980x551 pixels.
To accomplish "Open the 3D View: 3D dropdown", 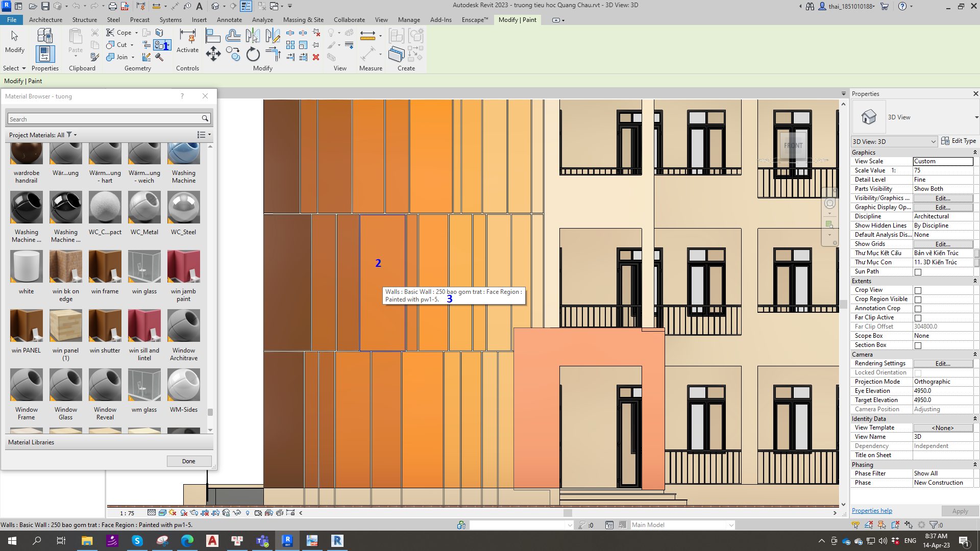I will point(894,141).
